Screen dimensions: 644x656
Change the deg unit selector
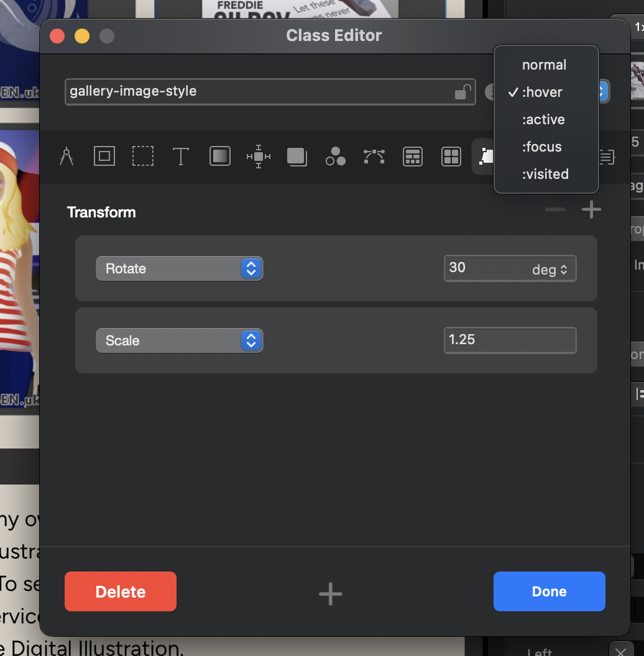550,269
